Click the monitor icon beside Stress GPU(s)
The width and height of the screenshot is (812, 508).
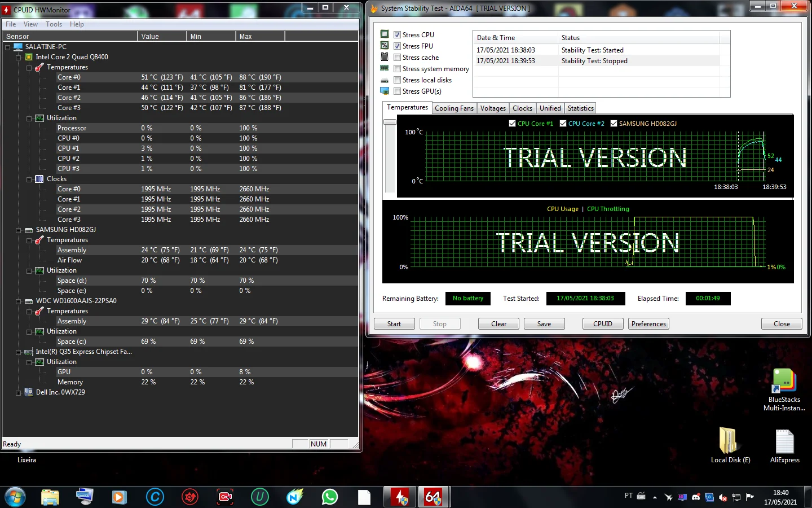[x=385, y=91]
